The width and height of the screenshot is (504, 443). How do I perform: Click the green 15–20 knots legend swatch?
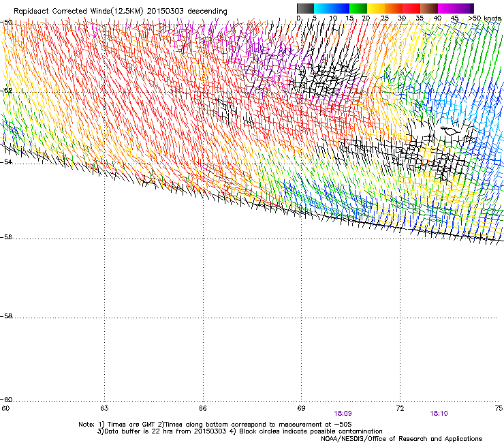tap(358, 8)
